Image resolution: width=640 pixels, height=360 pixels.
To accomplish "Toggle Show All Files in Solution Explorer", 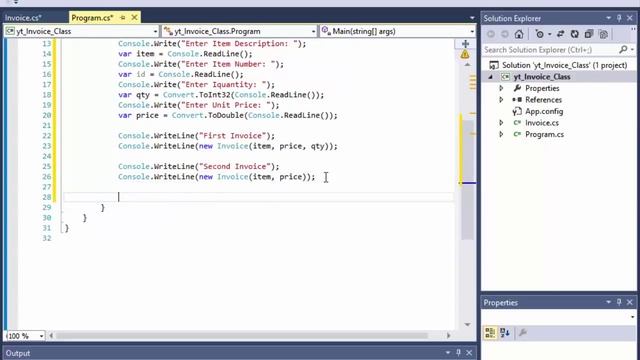I will [x=603, y=34].
